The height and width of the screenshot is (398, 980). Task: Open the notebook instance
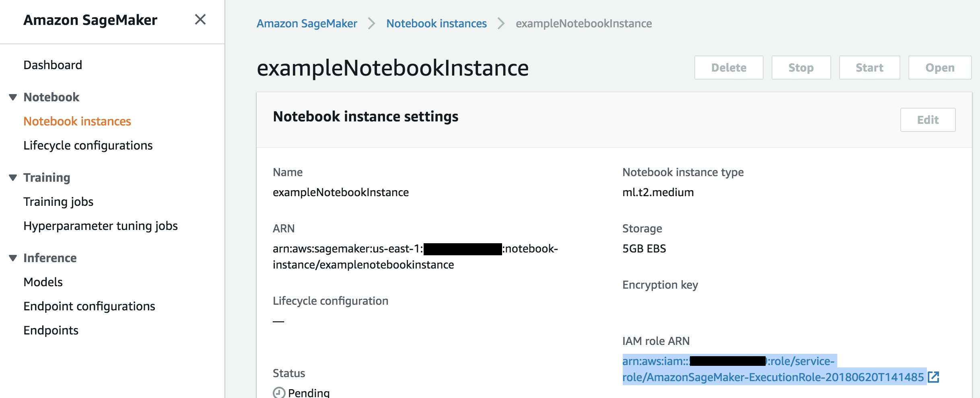coord(939,67)
